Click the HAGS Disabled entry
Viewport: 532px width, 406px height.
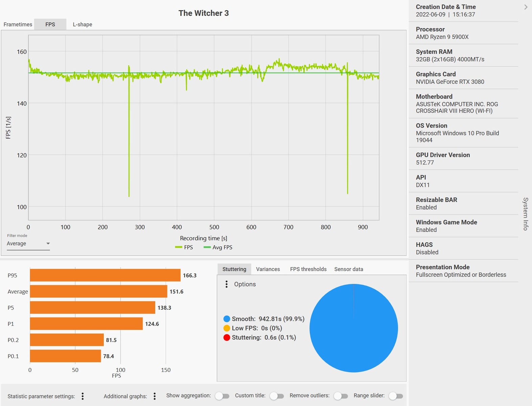pos(463,248)
